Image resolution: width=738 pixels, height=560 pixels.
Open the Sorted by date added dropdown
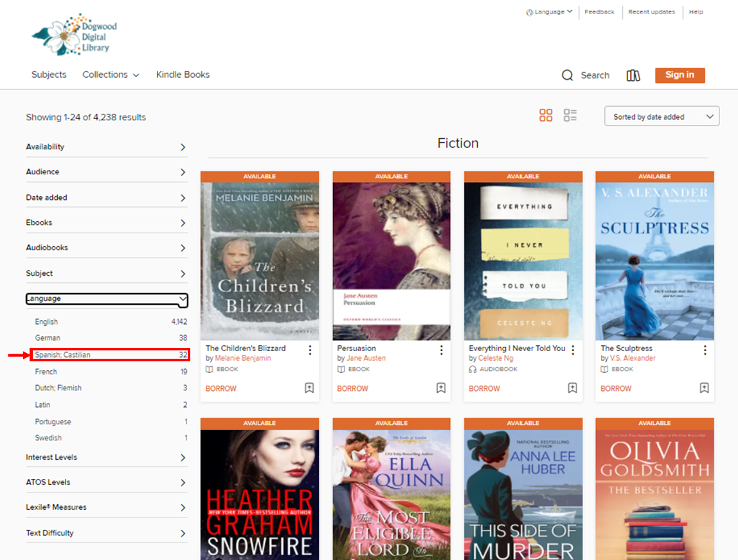click(661, 116)
